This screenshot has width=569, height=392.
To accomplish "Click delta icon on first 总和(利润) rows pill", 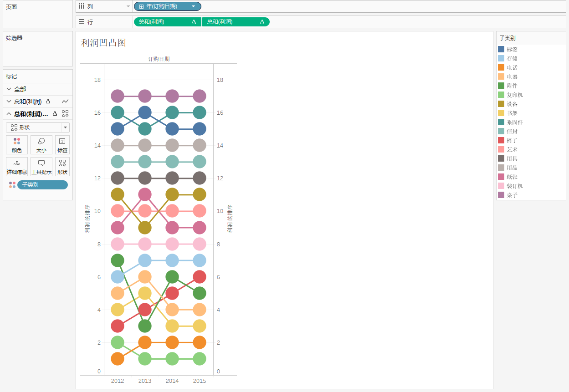I will coord(194,22).
